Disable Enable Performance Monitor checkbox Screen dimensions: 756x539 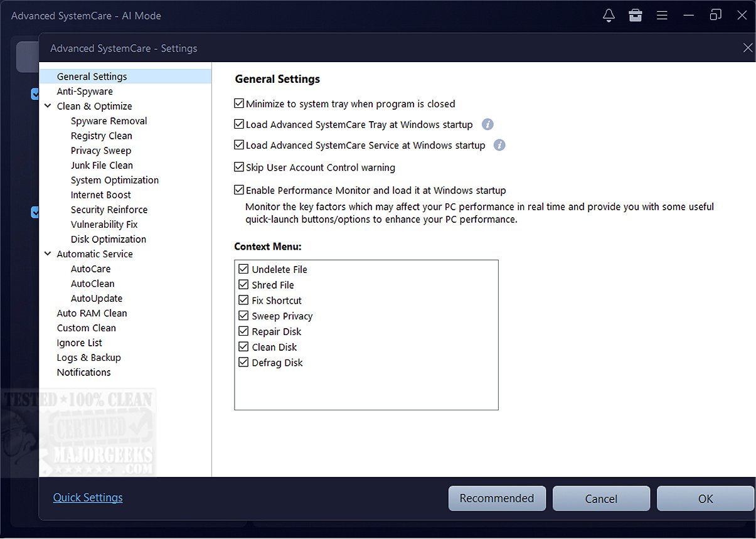pyautogui.click(x=239, y=189)
